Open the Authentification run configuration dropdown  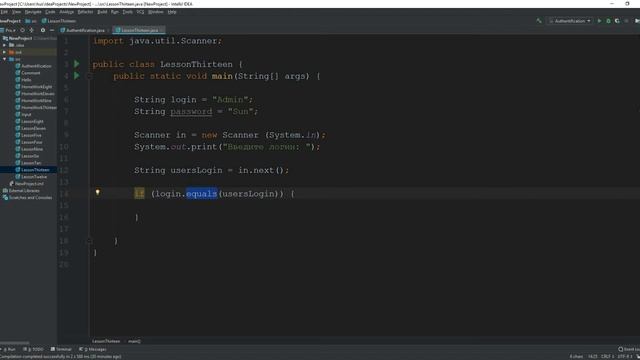pos(570,21)
